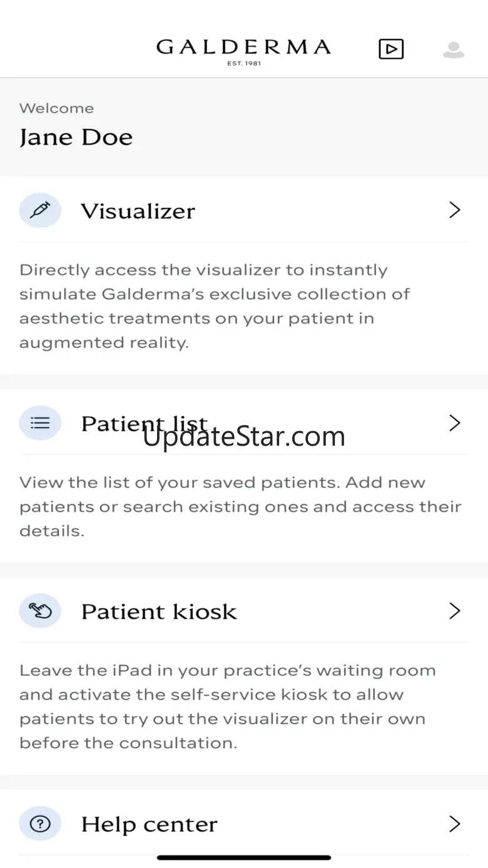Image resolution: width=488 pixels, height=868 pixels.
Task: Open Help center via its chevron
Action: coord(455,824)
